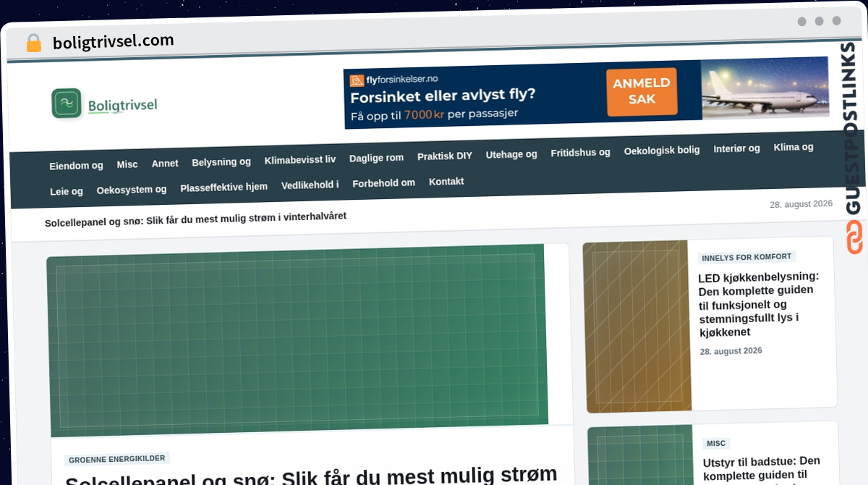Open the Belysning og menu item
868x485 pixels.
point(221,162)
